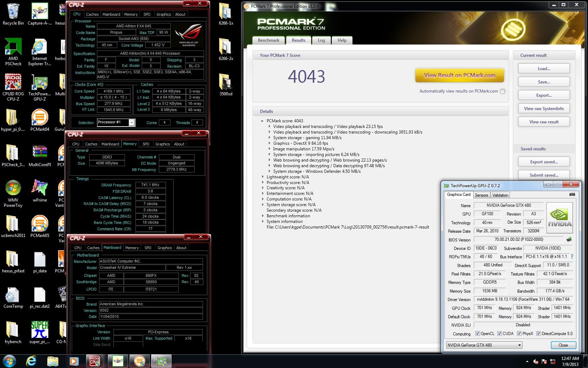
Task: Open the GPU-Z graphics card dropdown
Action: coord(484,345)
